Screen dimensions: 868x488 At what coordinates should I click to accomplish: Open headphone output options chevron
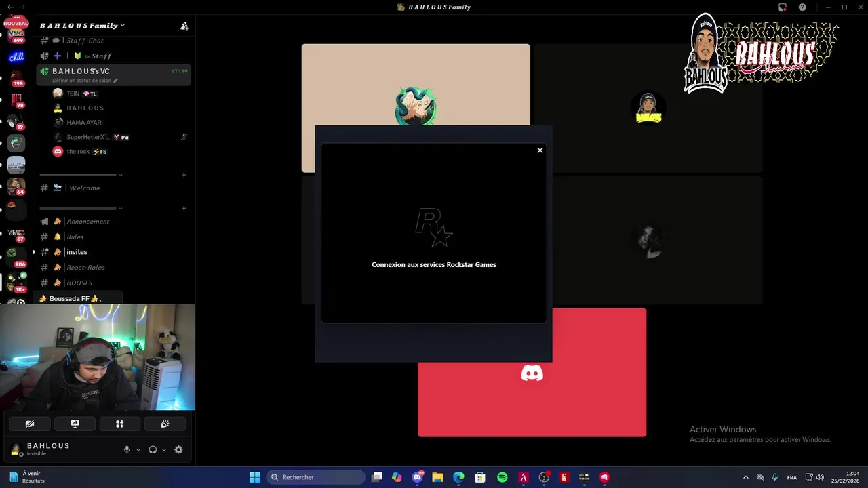pos(164,449)
